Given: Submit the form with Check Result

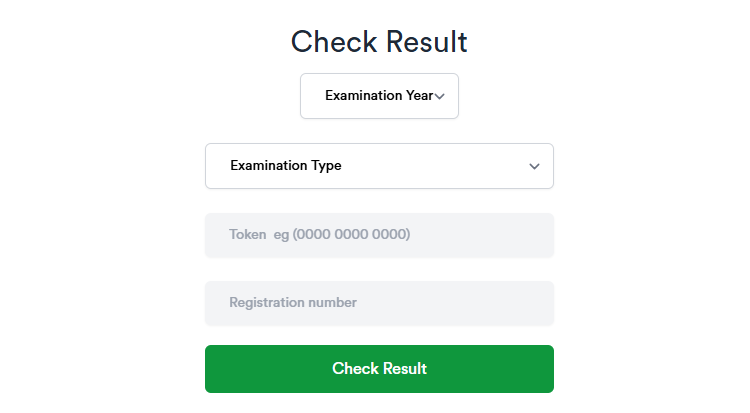Looking at the screenshot, I should pos(379,369).
